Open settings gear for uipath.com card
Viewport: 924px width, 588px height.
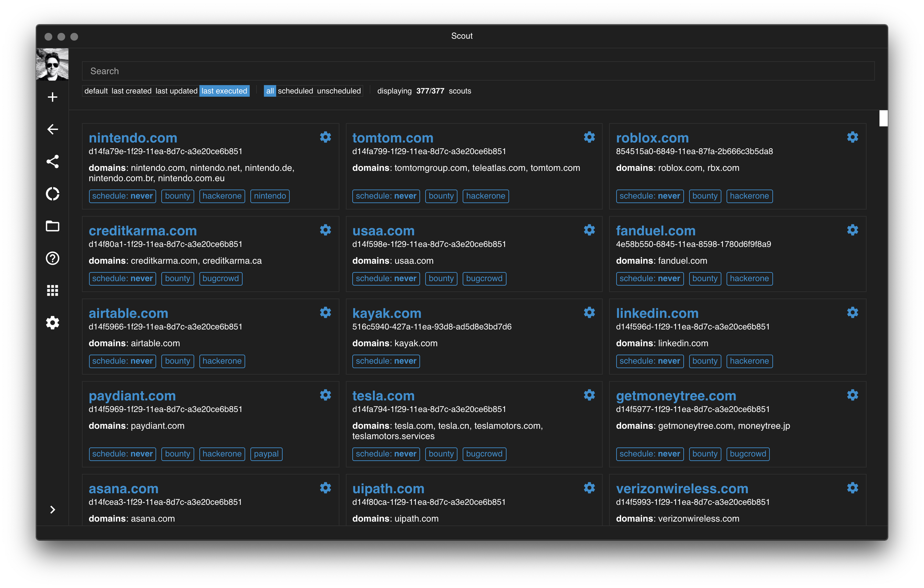point(589,487)
